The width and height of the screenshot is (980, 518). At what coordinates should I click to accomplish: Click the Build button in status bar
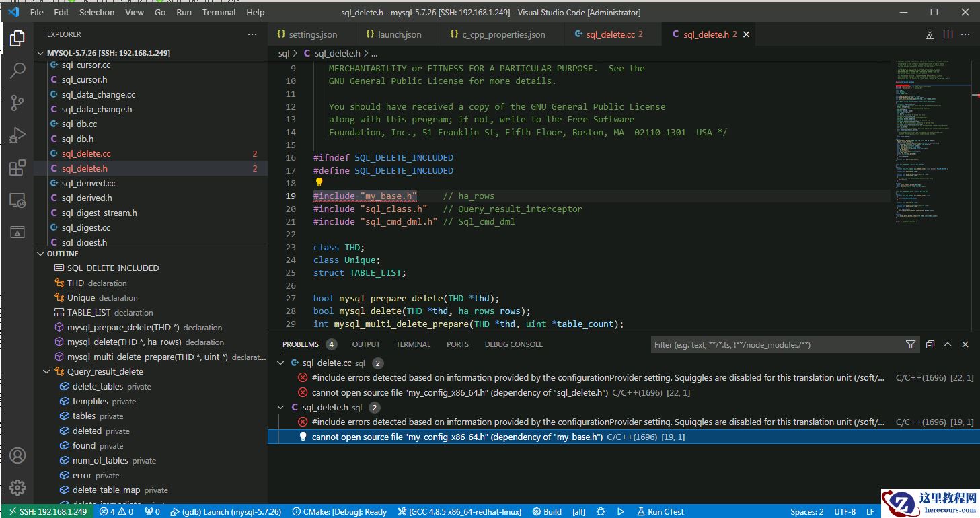pyautogui.click(x=546, y=511)
